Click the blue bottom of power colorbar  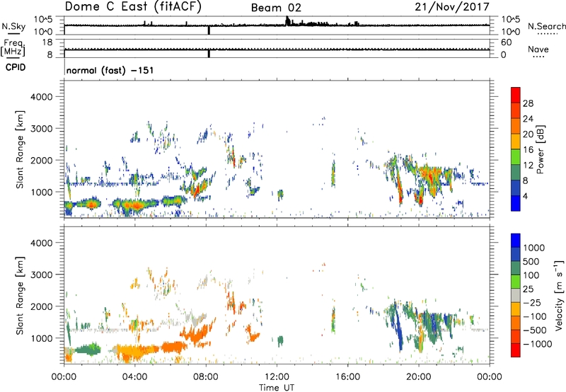(516, 203)
